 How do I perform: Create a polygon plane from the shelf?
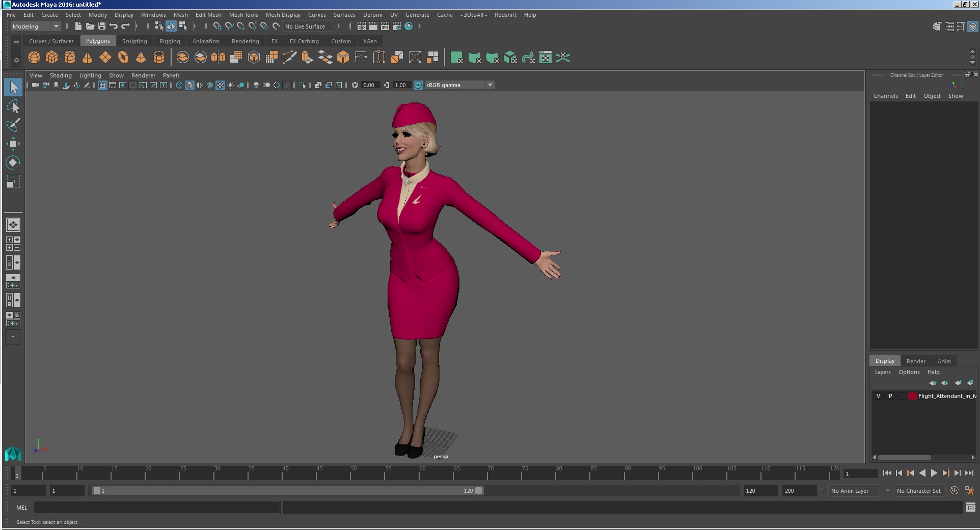coord(105,58)
